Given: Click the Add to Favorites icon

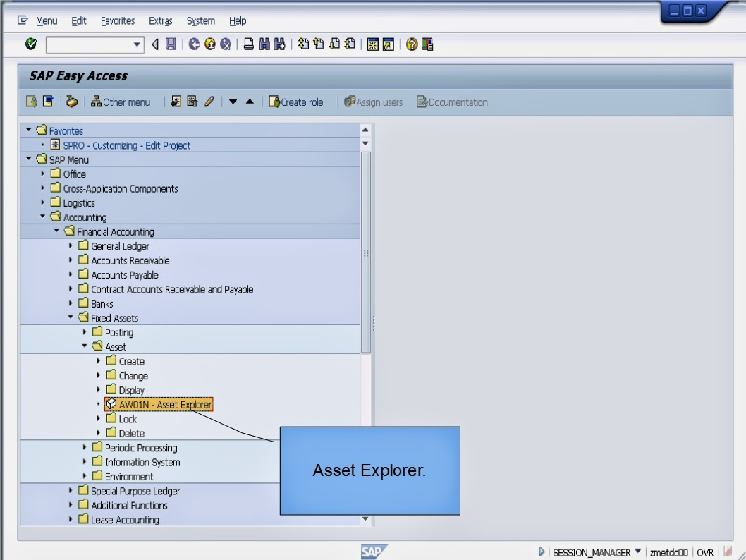Looking at the screenshot, I should pyautogui.click(x=177, y=102).
